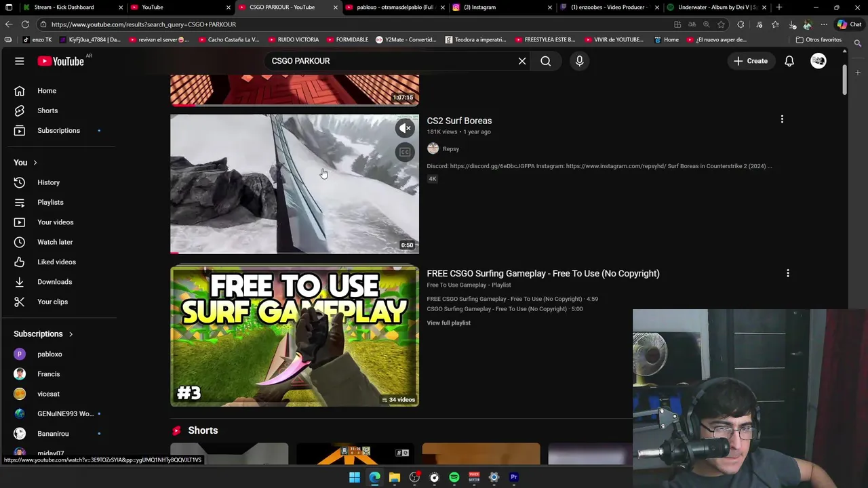Start voice search with microphone
This screenshot has height=488, width=868.
(579, 61)
